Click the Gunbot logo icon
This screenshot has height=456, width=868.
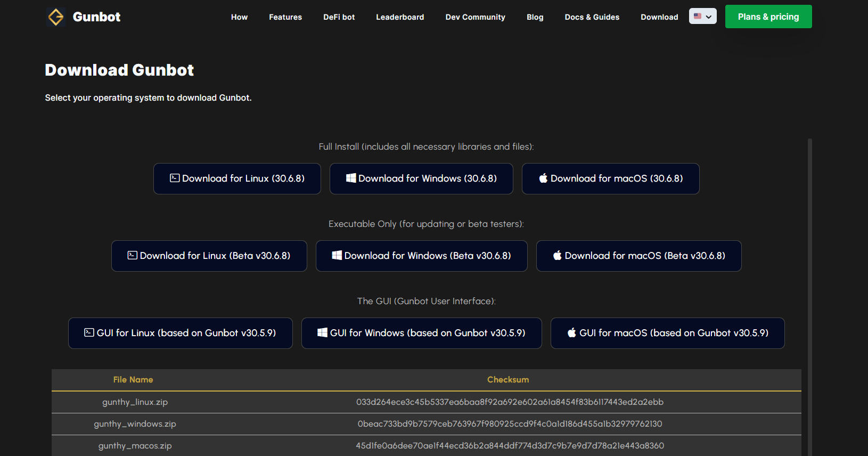coord(56,17)
